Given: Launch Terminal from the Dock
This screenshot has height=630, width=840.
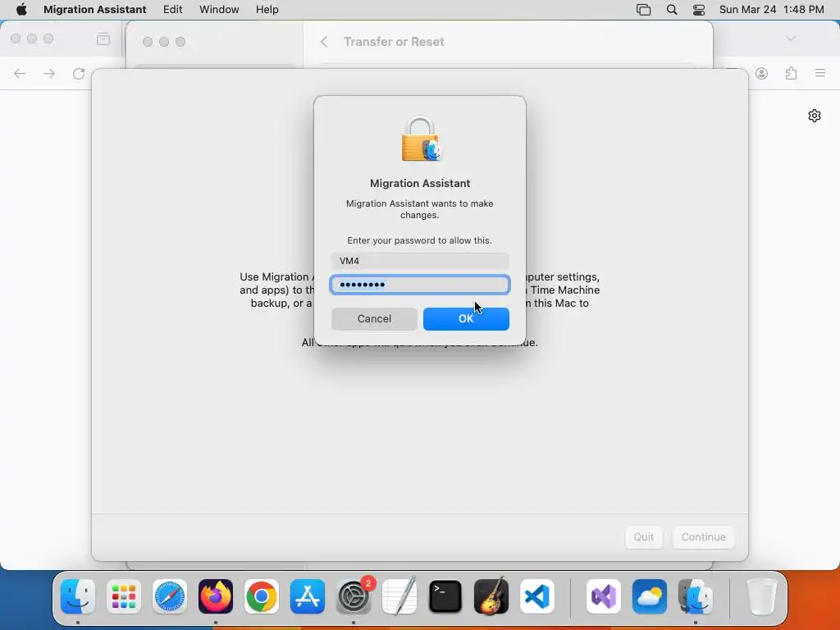Looking at the screenshot, I should pyautogui.click(x=445, y=596).
